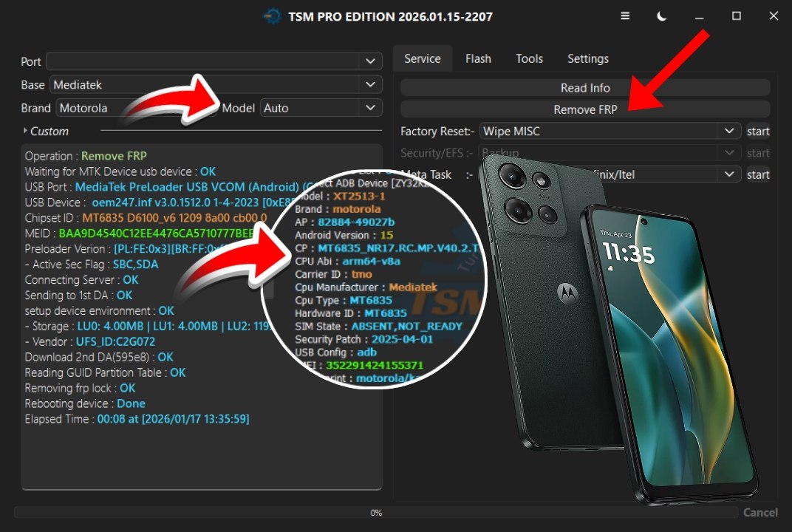Screen dimensions: 792x532
Task: Click the TSM gear logo icon
Action: click(272, 16)
